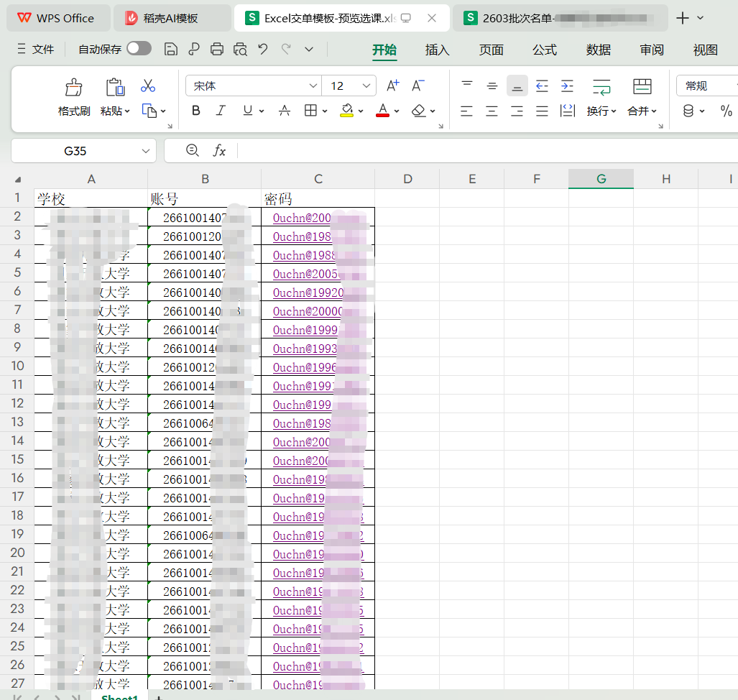This screenshot has width=738, height=700.
Task: Toggle underline formatting
Action: tap(248, 111)
